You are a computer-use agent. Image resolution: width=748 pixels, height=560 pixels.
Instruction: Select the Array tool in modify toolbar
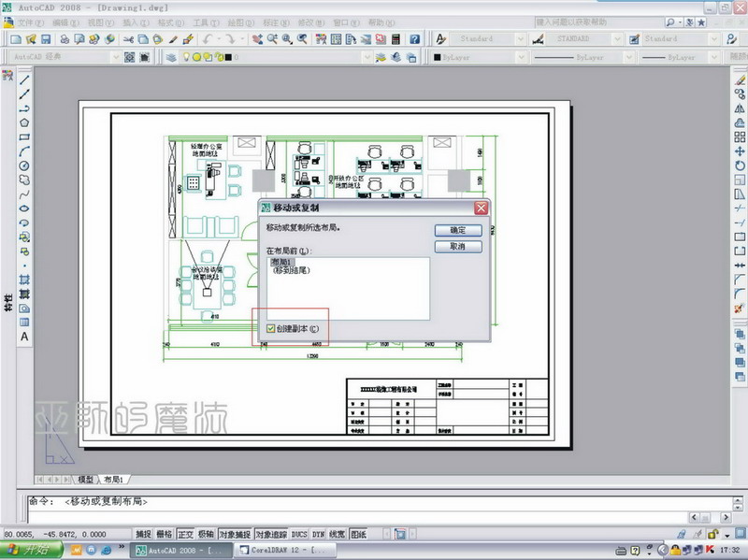click(x=740, y=137)
